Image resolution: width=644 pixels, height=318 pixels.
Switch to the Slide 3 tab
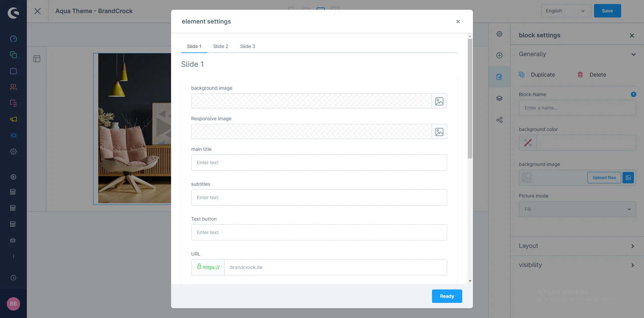coord(248,46)
